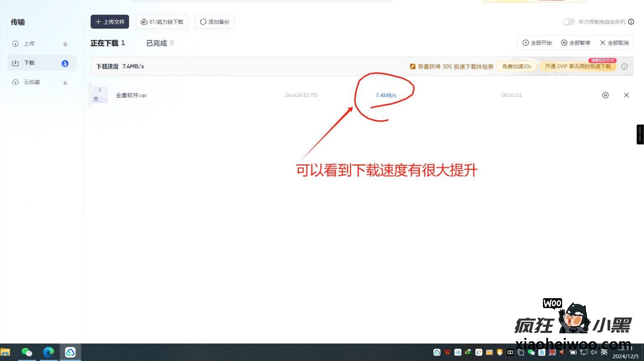Open 云收藏 in the sidebar
This screenshot has height=361, width=644.
32,82
